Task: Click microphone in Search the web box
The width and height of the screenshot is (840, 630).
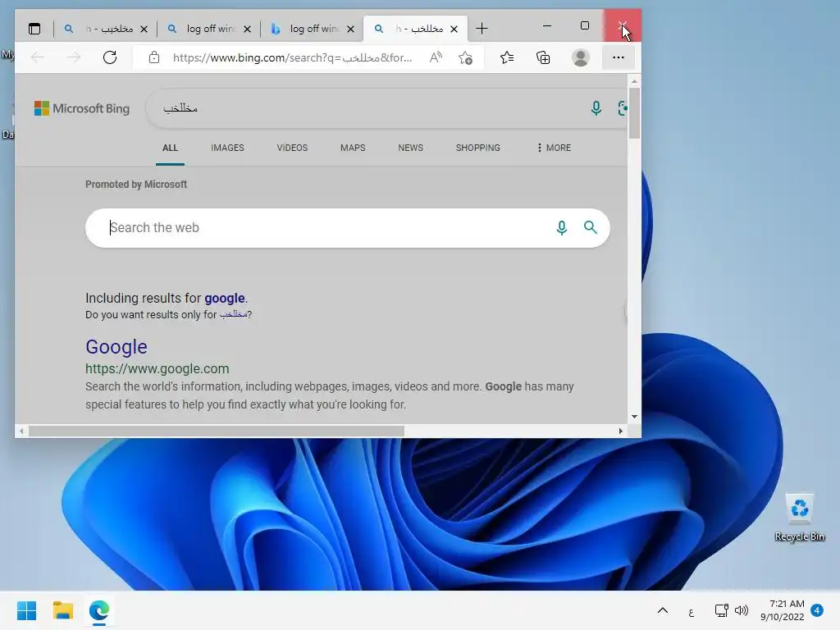Action: tap(561, 228)
